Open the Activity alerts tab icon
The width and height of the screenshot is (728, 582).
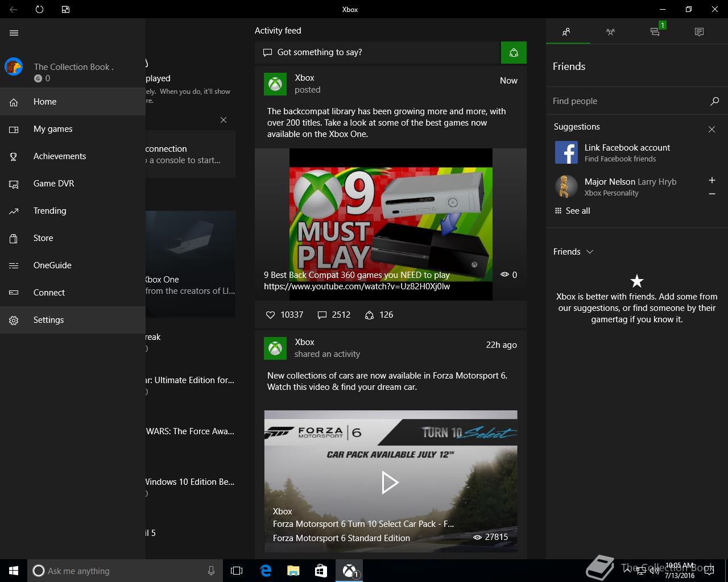pyautogui.click(x=700, y=32)
